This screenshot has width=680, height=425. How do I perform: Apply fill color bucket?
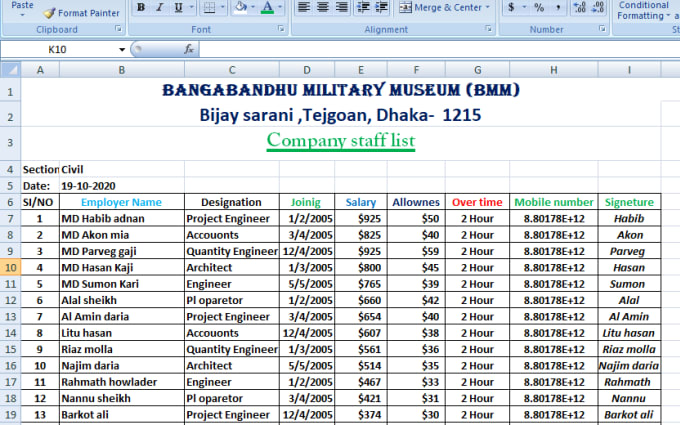[240, 7]
